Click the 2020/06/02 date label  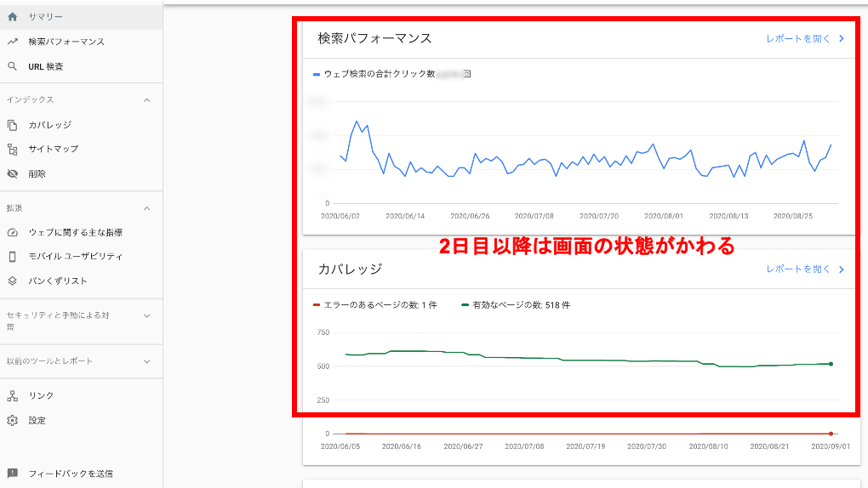coord(340,216)
